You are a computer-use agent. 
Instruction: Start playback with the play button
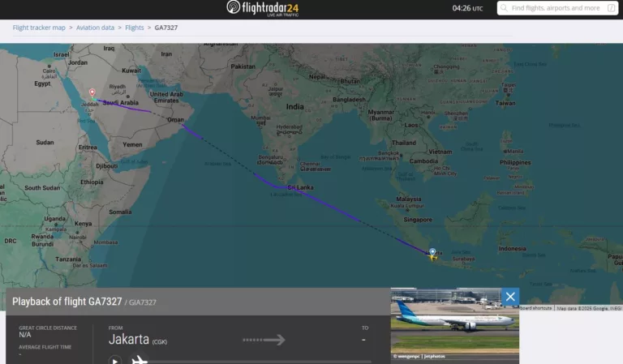(x=115, y=361)
